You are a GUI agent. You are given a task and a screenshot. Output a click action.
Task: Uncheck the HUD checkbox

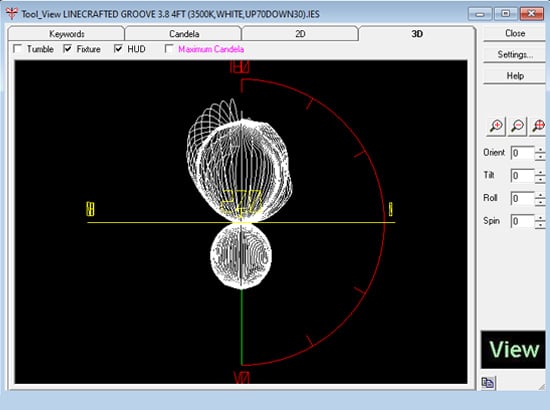(x=118, y=49)
